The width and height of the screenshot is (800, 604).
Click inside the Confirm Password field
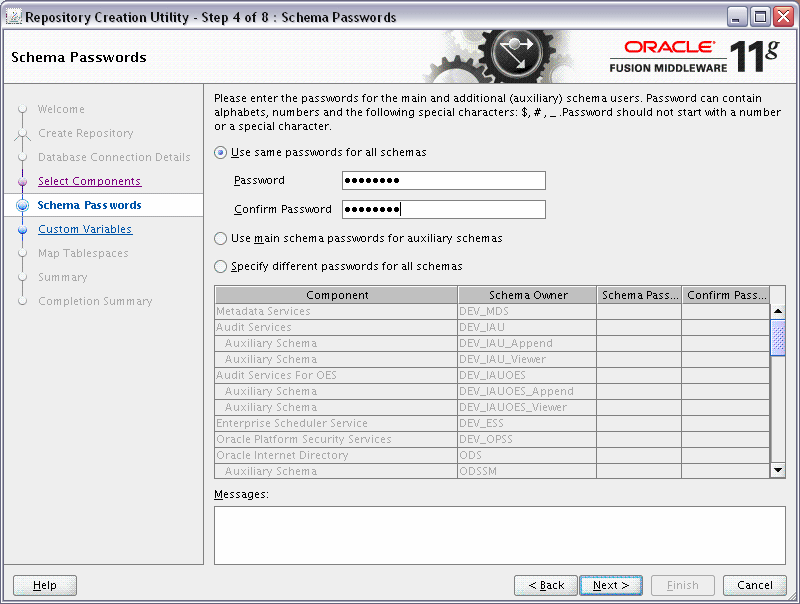tap(443, 209)
